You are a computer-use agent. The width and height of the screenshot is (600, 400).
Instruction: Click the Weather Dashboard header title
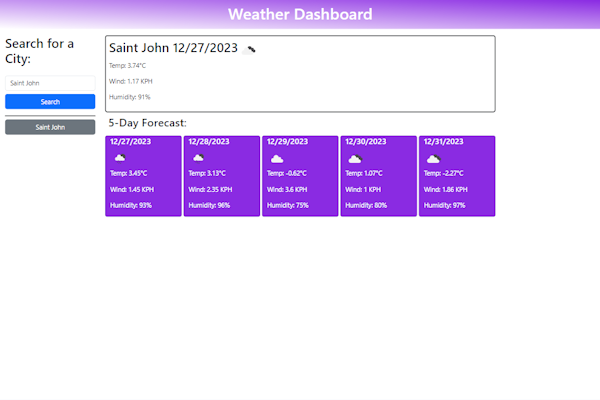coord(300,15)
